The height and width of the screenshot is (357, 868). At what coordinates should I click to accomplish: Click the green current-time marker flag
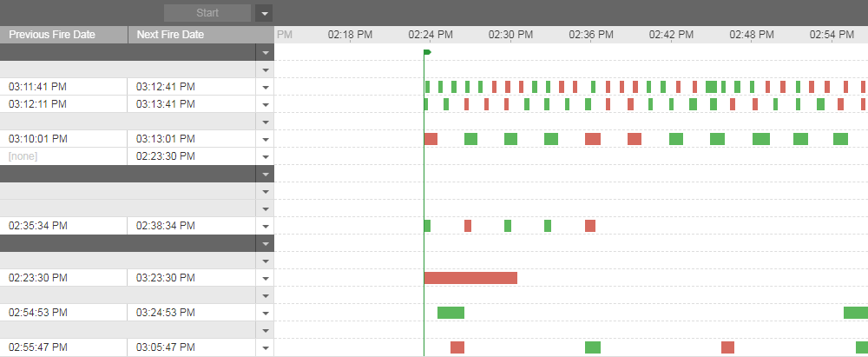click(426, 53)
